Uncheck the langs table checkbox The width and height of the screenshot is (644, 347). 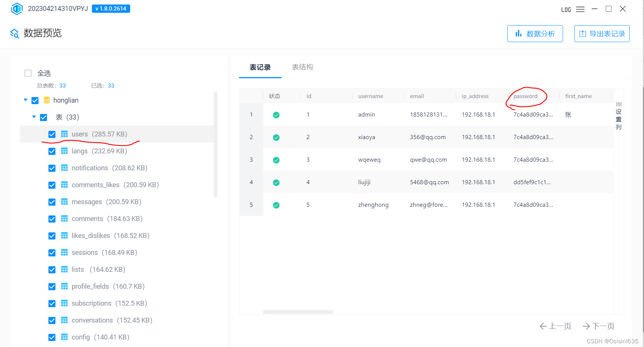(x=52, y=152)
